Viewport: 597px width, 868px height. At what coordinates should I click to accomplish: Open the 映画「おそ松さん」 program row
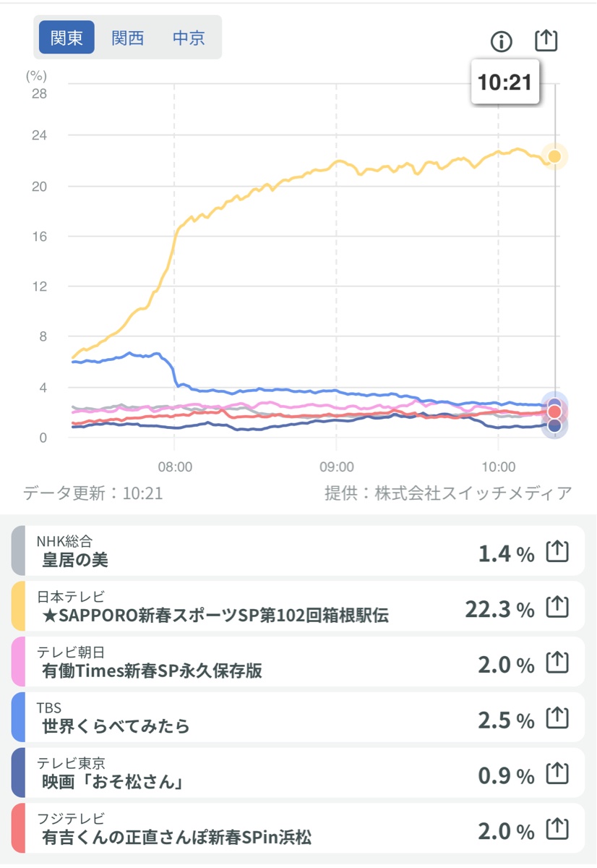[217, 774]
